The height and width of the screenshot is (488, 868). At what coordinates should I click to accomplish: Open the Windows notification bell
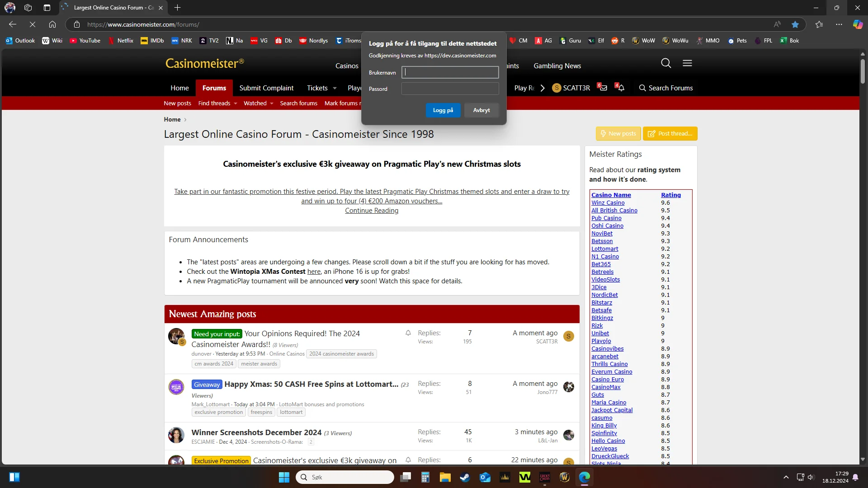[x=855, y=477]
